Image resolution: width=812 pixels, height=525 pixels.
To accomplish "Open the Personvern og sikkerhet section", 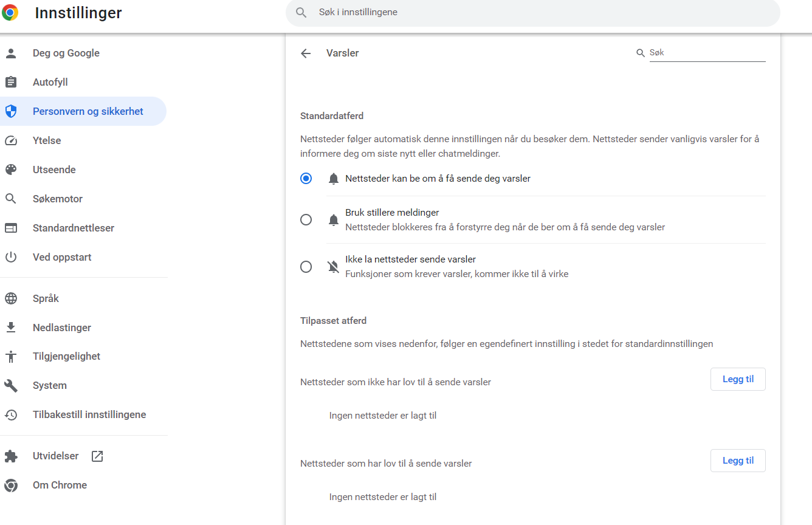I will click(x=88, y=111).
